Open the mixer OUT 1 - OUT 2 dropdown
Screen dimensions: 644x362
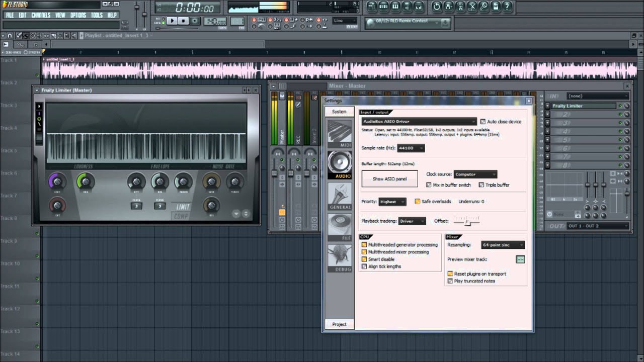point(597,226)
